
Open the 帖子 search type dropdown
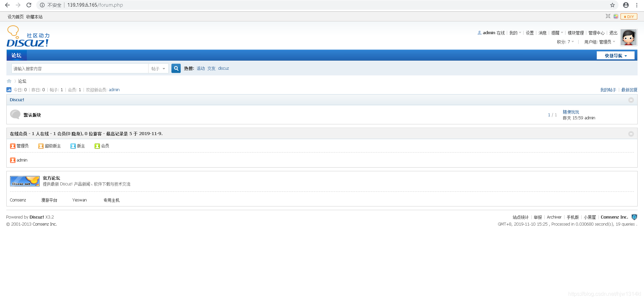pos(158,68)
